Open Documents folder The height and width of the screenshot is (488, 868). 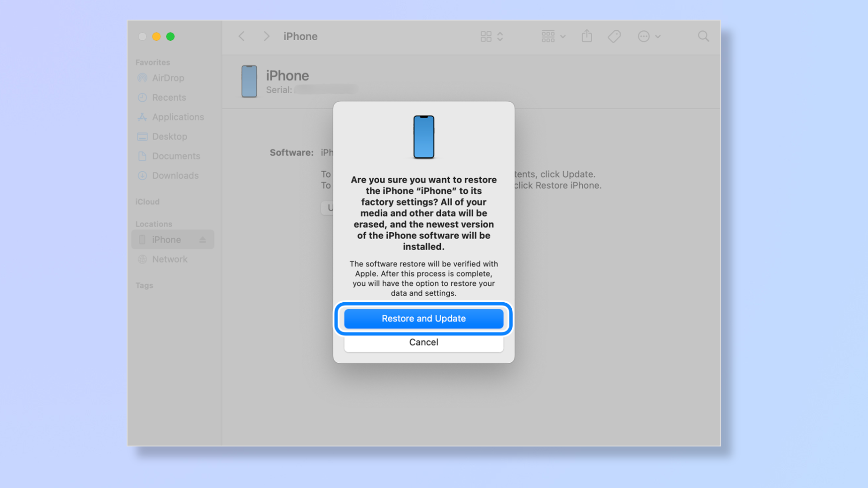coord(175,155)
